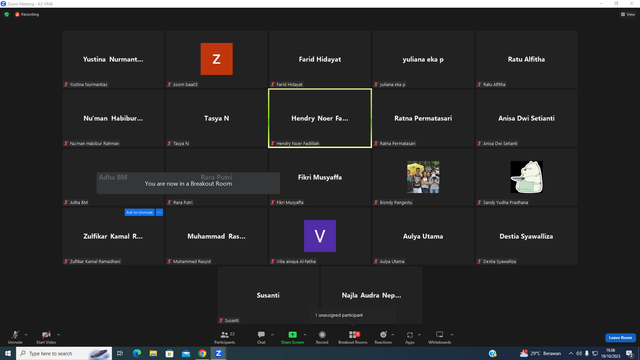Click the orange Z avatar of zoom baa03

pos(216,59)
